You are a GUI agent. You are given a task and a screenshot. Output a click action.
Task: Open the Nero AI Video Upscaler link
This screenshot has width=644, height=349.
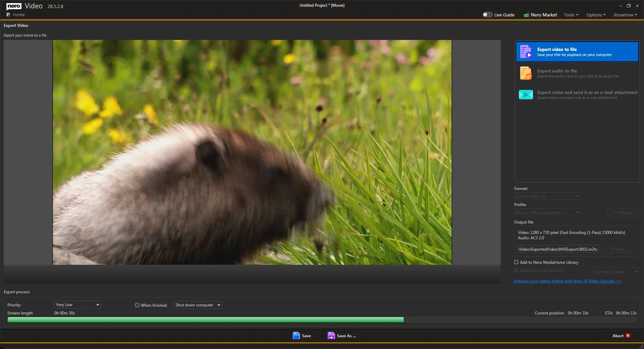point(567,281)
